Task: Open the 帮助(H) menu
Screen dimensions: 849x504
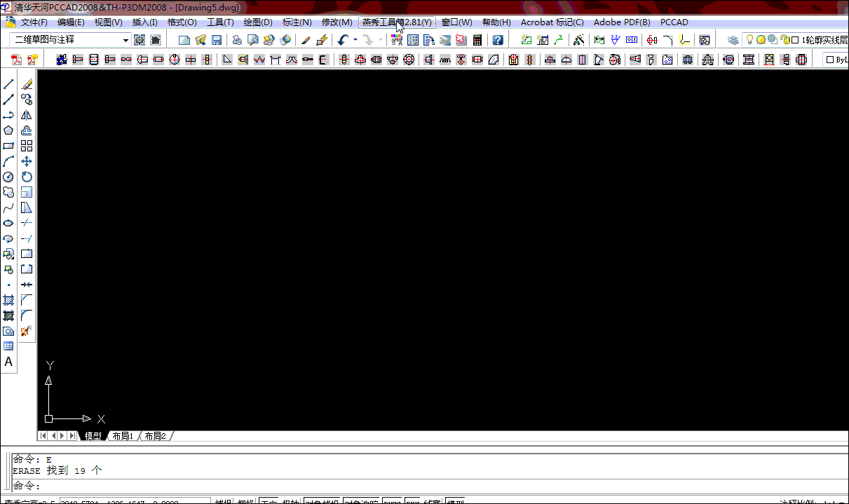Action: (x=497, y=22)
